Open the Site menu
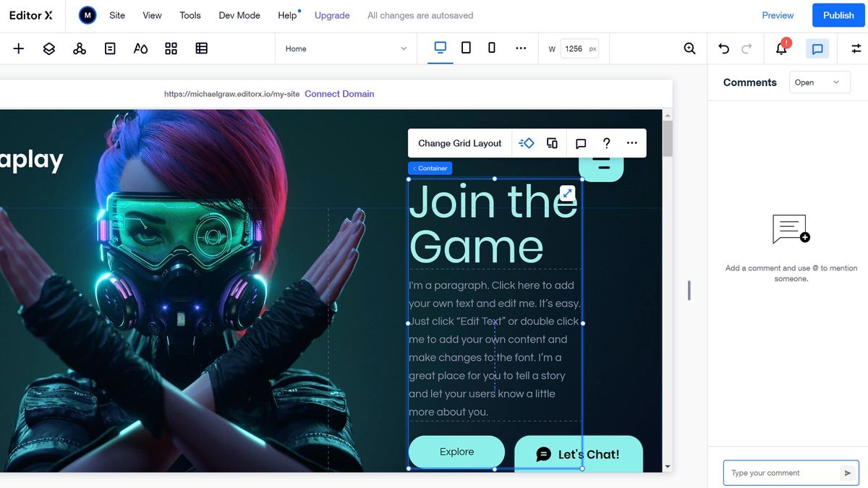The width and height of the screenshot is (868, 488). tap(116, 14)
